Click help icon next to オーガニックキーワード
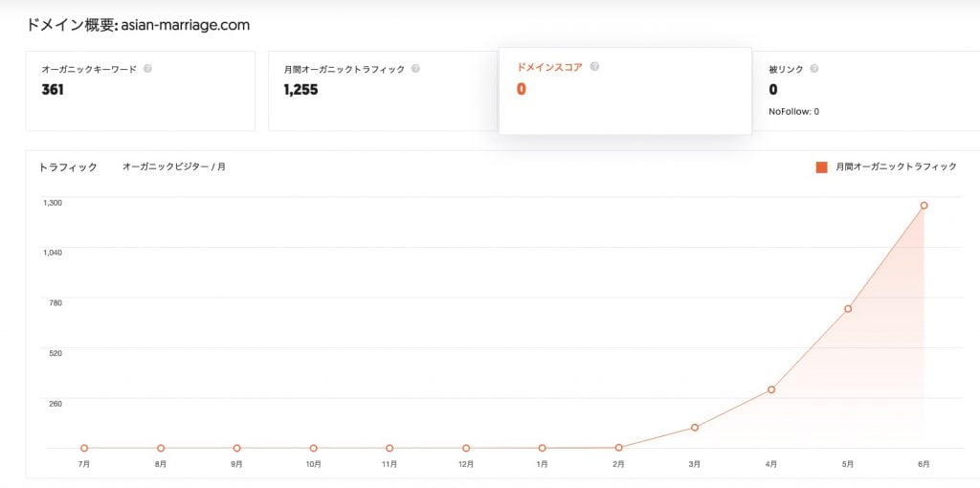The image size is (980, 488). 147,69
